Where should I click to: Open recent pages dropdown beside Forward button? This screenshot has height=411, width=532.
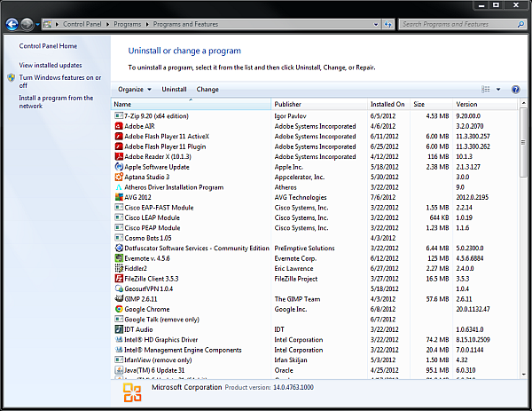click(37, 24)
